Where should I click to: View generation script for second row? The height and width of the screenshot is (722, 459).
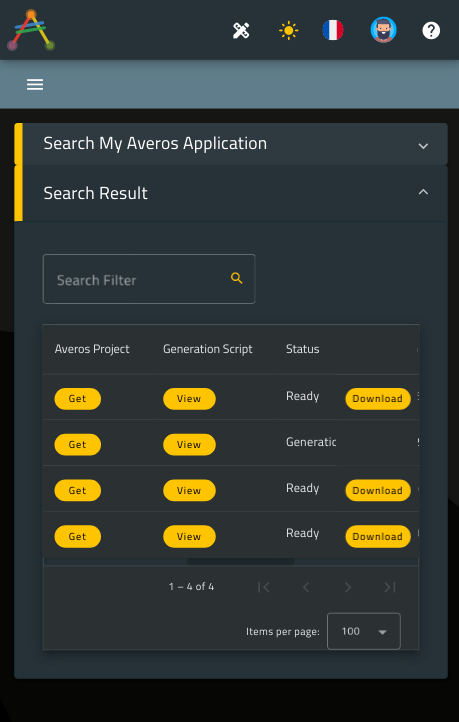[x=189, y=445]
